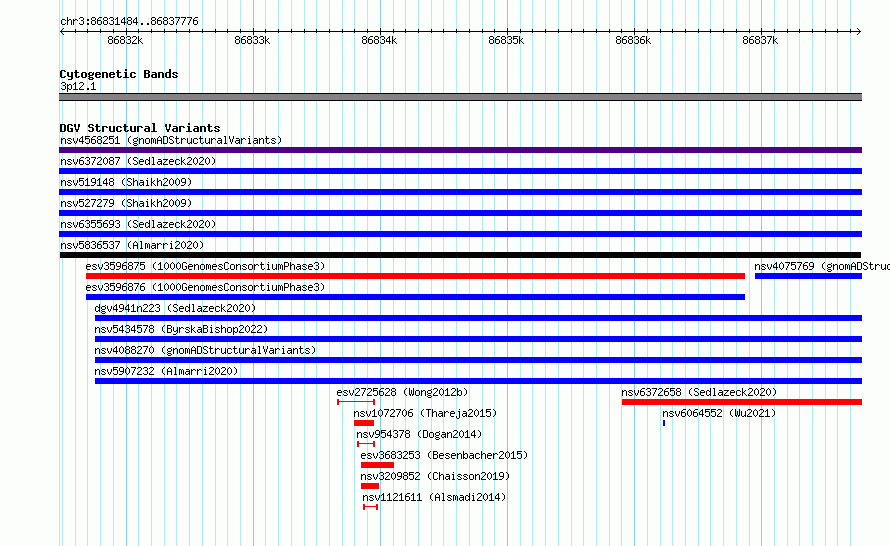The width and height of the screenshot is (890, 546).
Task: Open nsv6372658 (Sedlazeck2020) label
Action: click(x=699, y=392)
